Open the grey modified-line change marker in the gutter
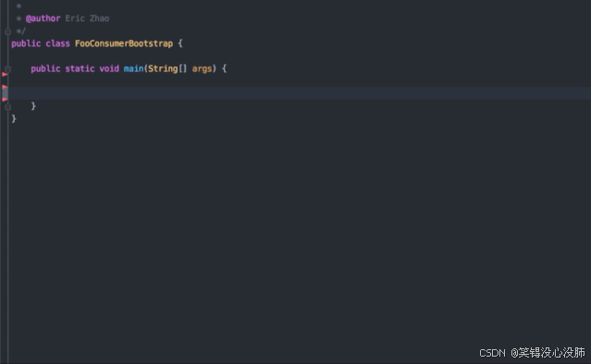This screenshot has width=591, height=364. [5, 93]
